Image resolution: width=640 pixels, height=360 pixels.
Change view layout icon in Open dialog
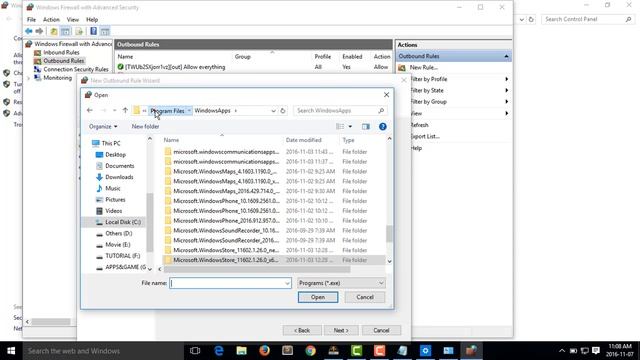(x=340, y=127)
